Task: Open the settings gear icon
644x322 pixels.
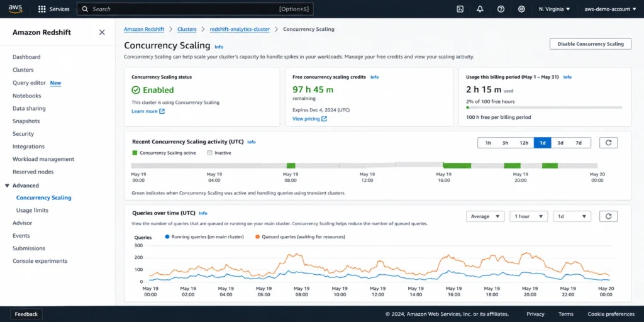Action: (521, 9)
